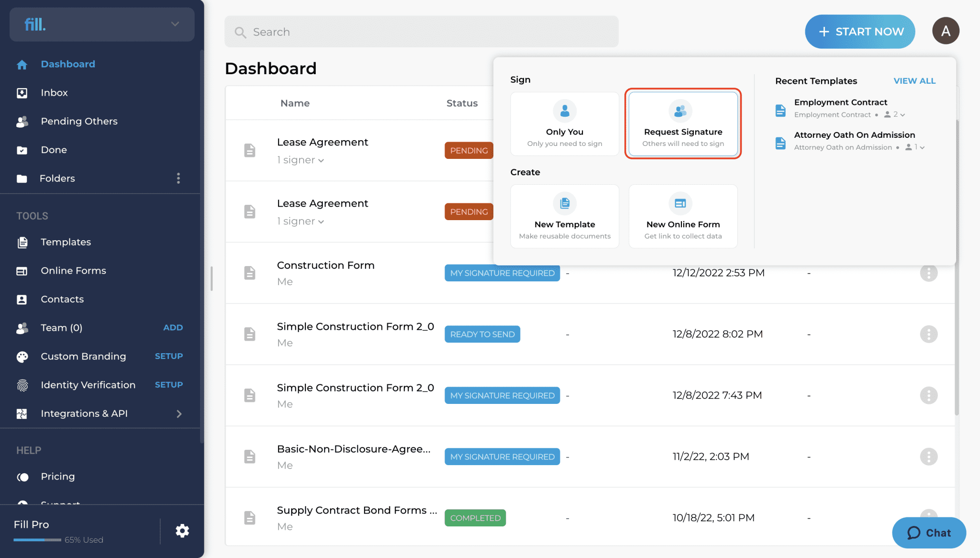Click into the Search field

coord(422,32)
